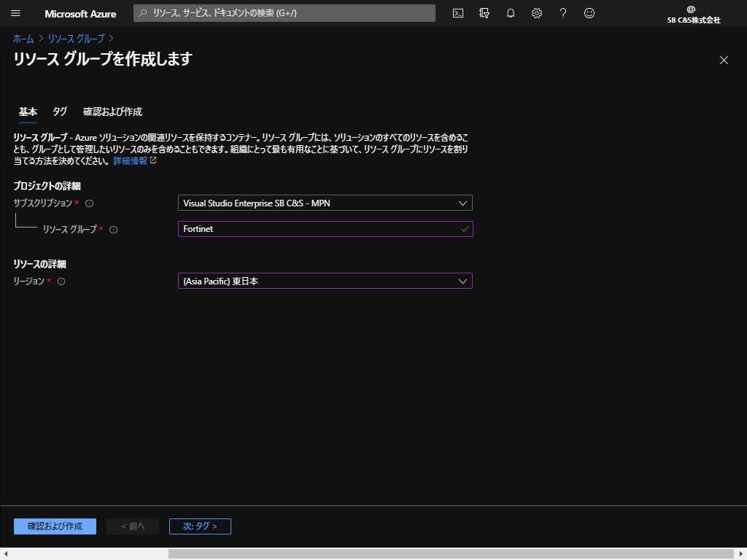The height and width of the screenshot is (560, 747).
Task: Edit the Fortinet resource group name field
Action: tap(325, 229)
